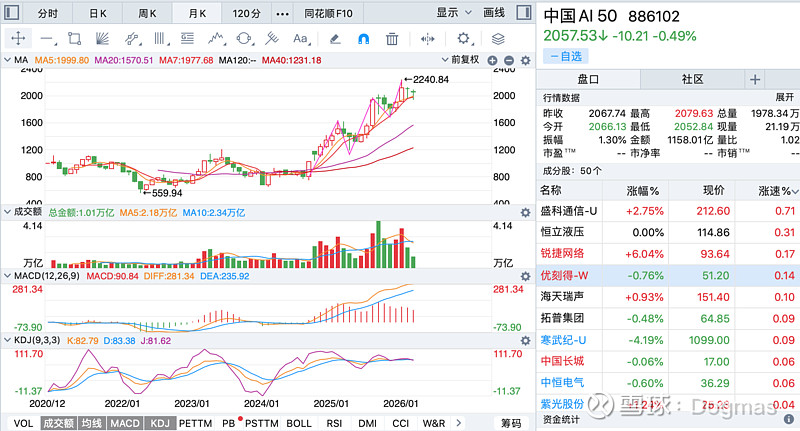Toggle the right sidebar panel
The height and width of the screenshot is (431, 800).
tap(522, 13)
